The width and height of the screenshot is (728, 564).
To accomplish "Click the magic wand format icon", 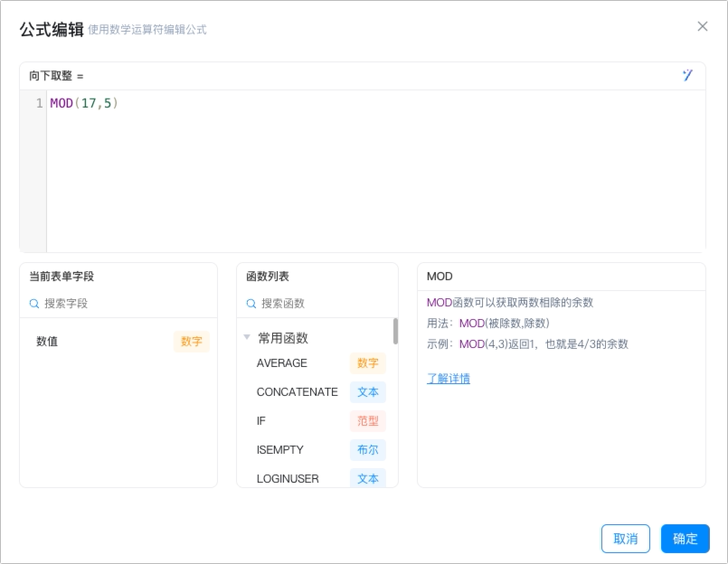I will click(687, 75).
